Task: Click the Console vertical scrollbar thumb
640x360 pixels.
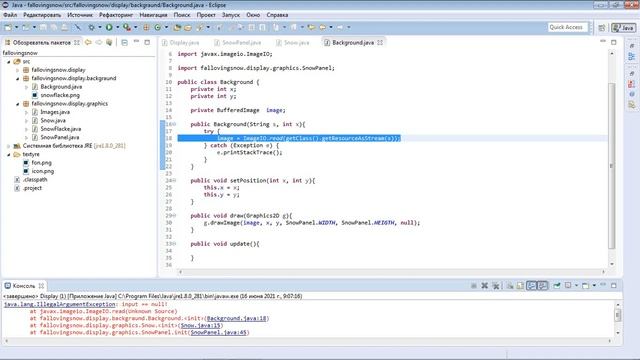Action: point(618,315)
